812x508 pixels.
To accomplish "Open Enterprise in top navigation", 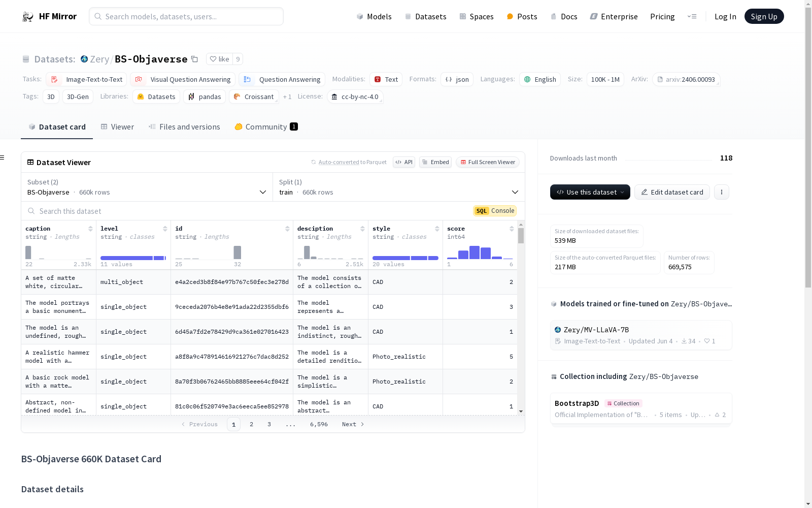I will pyautogui.click(x=614, y=16).
